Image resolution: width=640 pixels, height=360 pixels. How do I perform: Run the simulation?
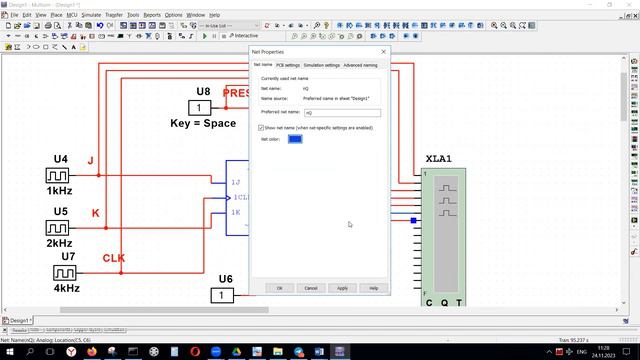pyautogui.click(x=205, y=36)
